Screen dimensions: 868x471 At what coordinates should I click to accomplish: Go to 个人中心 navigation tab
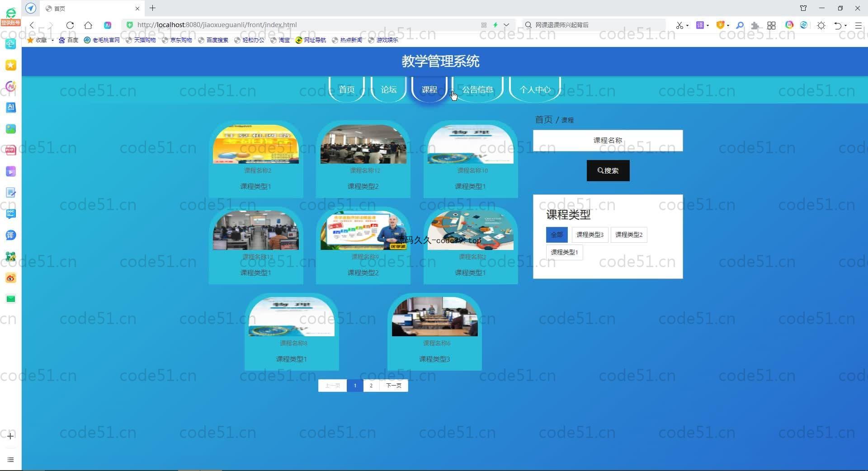coord(535,89)
